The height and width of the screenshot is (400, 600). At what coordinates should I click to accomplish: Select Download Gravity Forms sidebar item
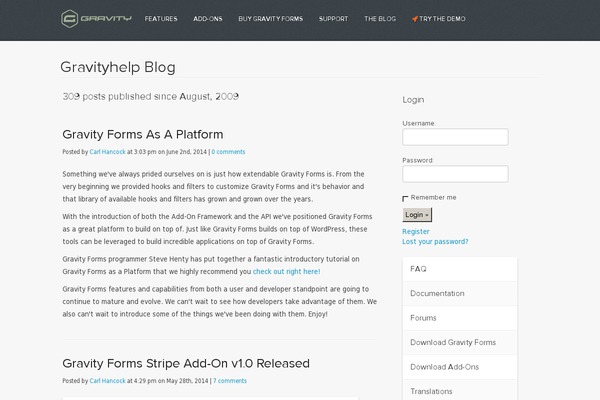460,343
